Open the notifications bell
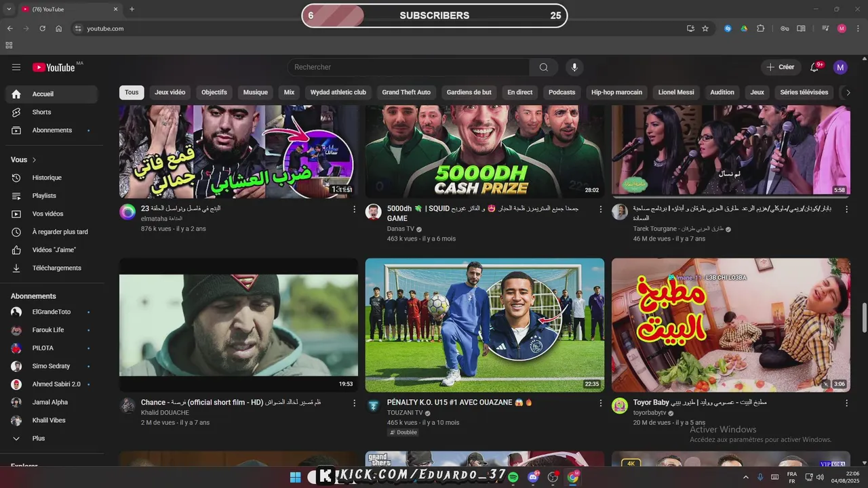Viewport: 868px width, 488px height. tap(814, 67)
